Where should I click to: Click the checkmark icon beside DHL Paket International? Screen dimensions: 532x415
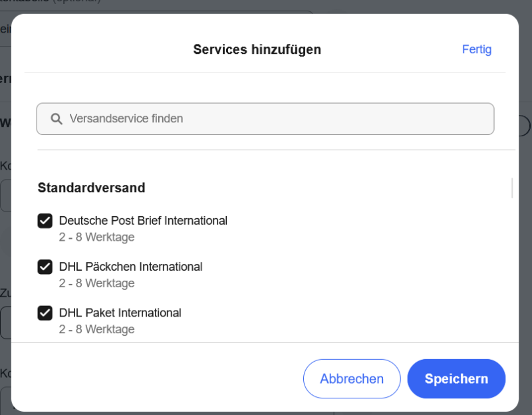(45, 313)
